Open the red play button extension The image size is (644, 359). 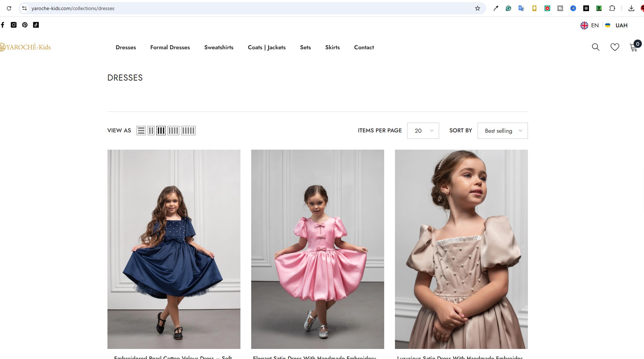547,8
